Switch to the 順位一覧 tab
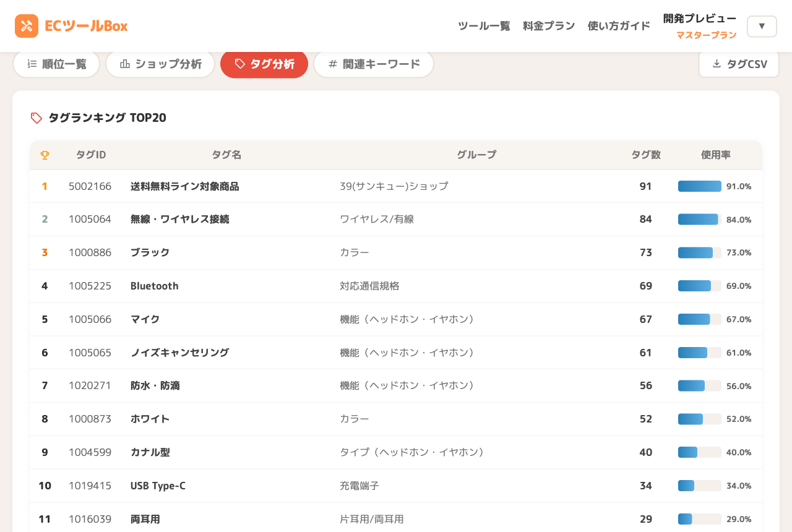This screenshot has width=792, height=532. [x=56, y=64]
